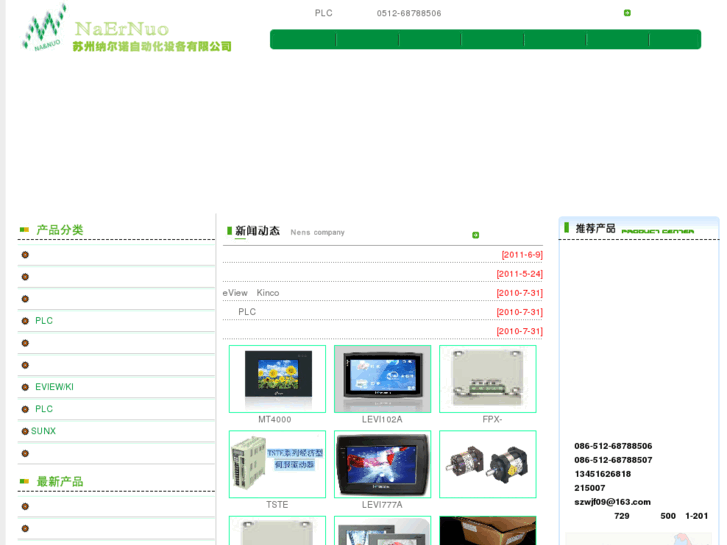The height and width of the screenshot is (545, 727).
Task: Click the LEVI777A product name caption
Action: click(x=382, y=505)
